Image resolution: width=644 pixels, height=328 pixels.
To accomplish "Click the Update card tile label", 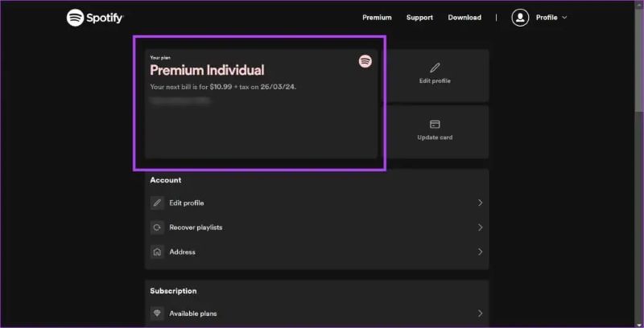I will click(x=435, y=137).
